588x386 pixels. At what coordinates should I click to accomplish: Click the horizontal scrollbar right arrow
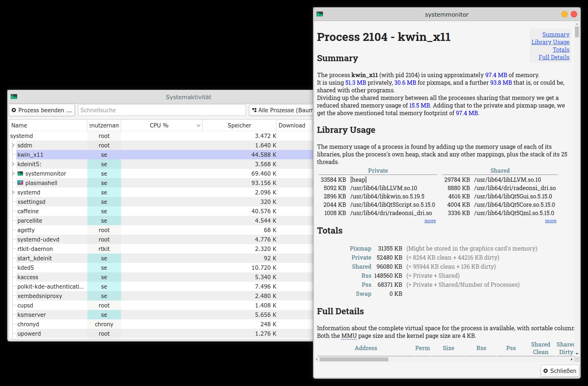pos(572,360)
